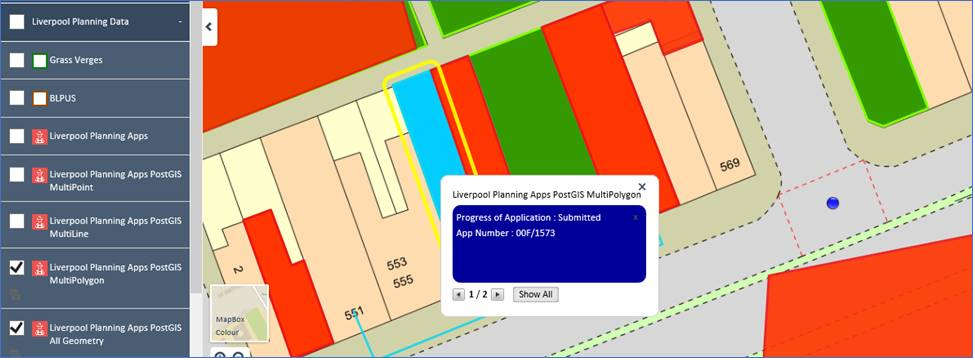Enable the BLPUS layer checkbox
Viewport: 975px width, 360px height.
(x=17, y=98)
